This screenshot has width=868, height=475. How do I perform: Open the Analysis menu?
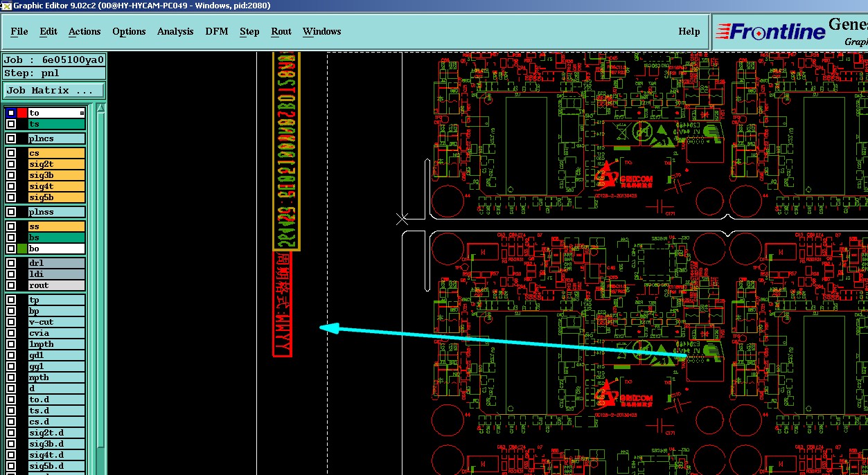pos(175,31)
